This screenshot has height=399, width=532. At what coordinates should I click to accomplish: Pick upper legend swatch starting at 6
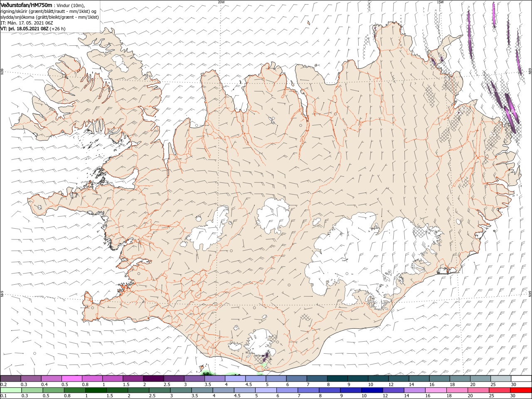tap(296, 379)
